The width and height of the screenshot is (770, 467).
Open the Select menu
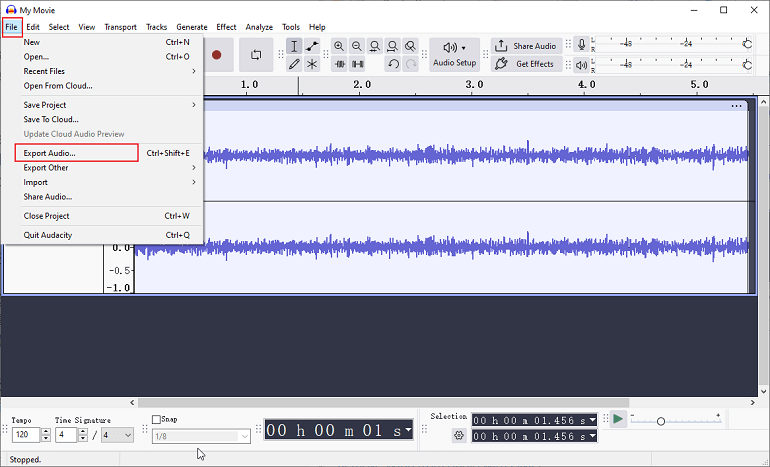coord(59,27)
